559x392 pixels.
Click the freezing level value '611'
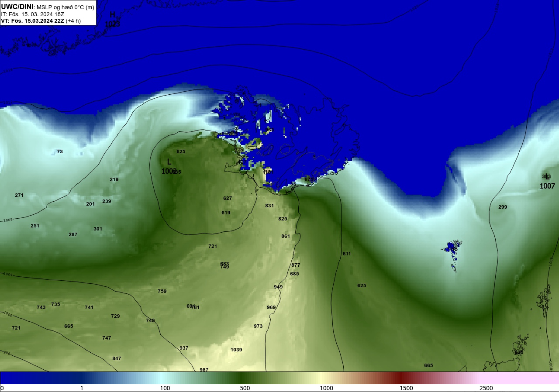coord(347,254)
